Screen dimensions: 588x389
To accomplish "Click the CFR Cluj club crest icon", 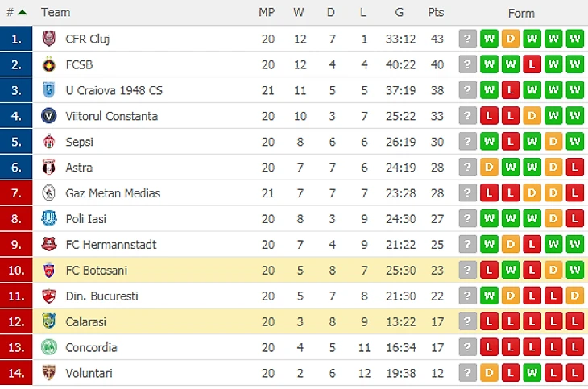I will [x=48, y=39].
